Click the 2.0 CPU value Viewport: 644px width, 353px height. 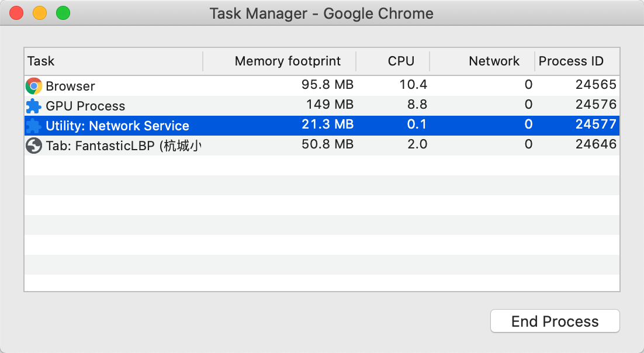coord(417,144)
